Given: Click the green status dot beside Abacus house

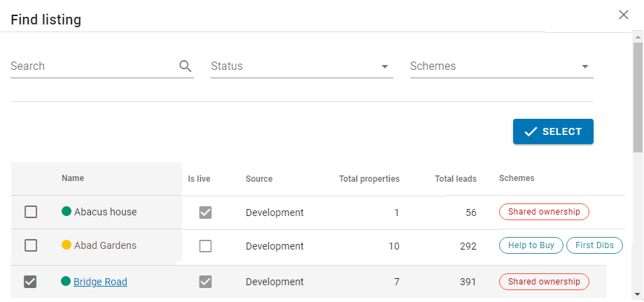Looking at the screenshot, I should pyautogui.click(x=66, y=211).
